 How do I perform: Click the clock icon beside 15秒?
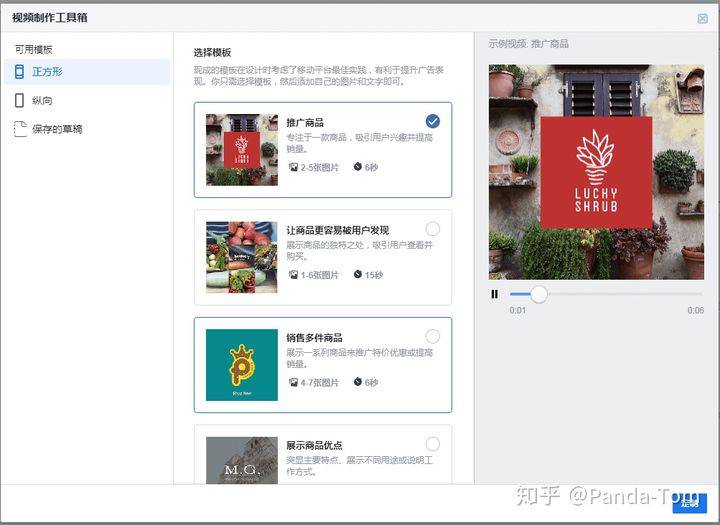358,275
